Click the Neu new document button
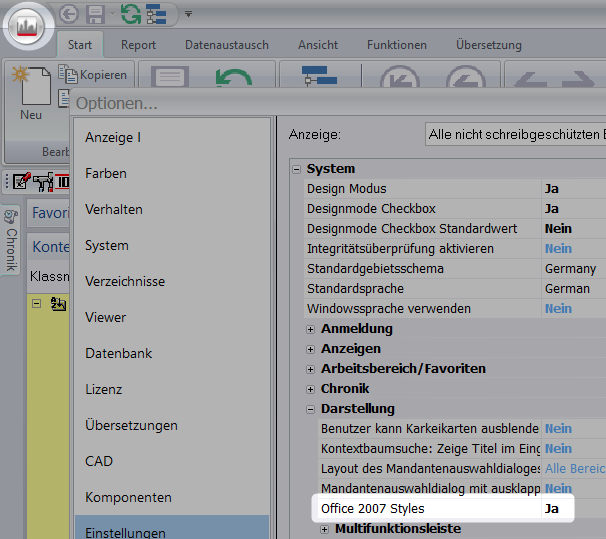 [32, 93]
